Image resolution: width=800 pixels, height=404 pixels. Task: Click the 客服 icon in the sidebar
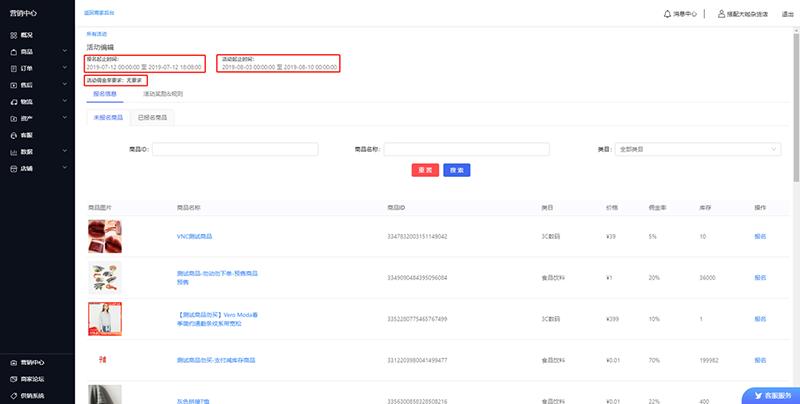click(11, 134)
